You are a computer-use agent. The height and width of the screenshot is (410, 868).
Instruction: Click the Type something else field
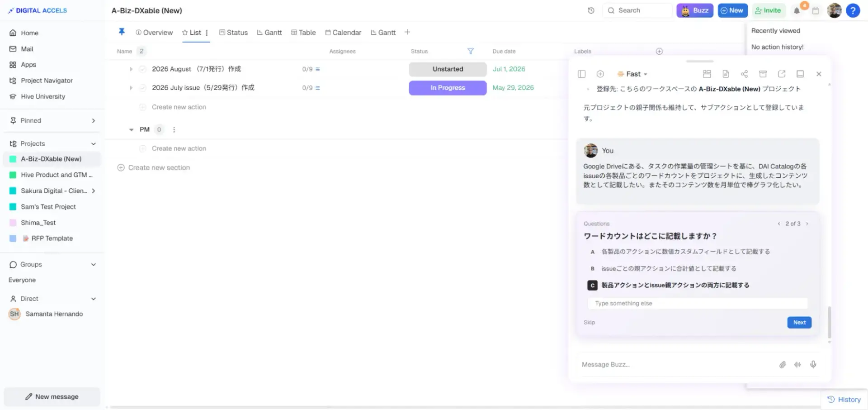click(698, 304)
